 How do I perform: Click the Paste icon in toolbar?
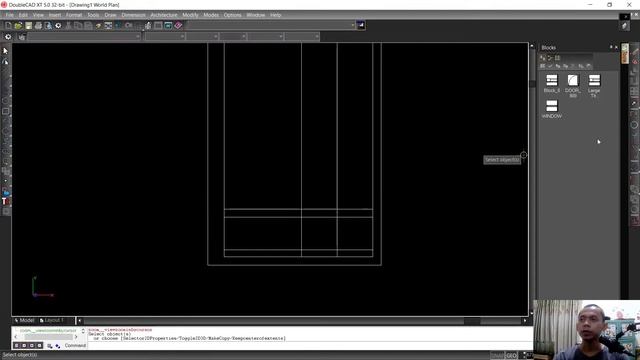click(x=88, y=25)
